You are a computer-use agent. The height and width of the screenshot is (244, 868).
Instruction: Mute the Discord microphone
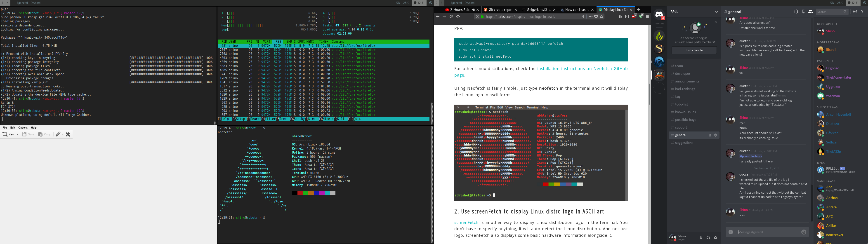(701, 238)
